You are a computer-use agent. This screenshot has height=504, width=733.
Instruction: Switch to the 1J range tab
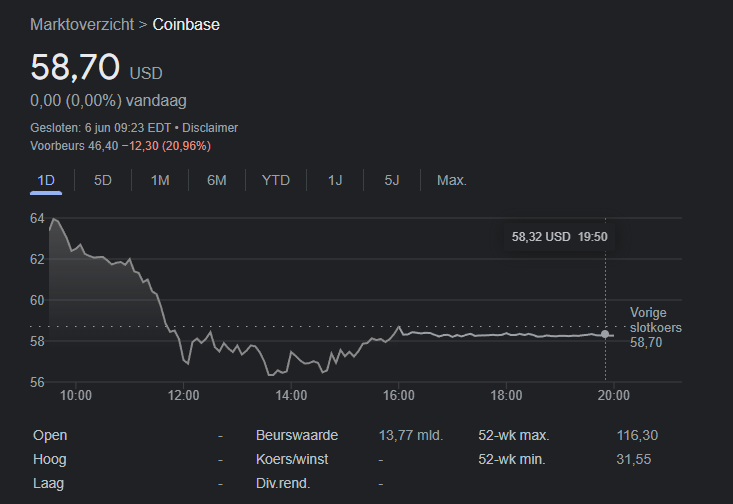tap(335, 181)
